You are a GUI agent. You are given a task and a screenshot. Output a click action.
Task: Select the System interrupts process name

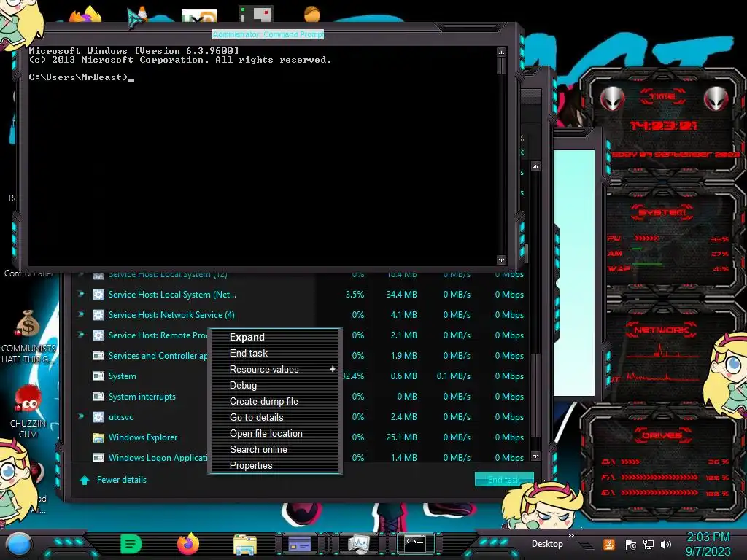pyautogui.click(x=142, y=397)
